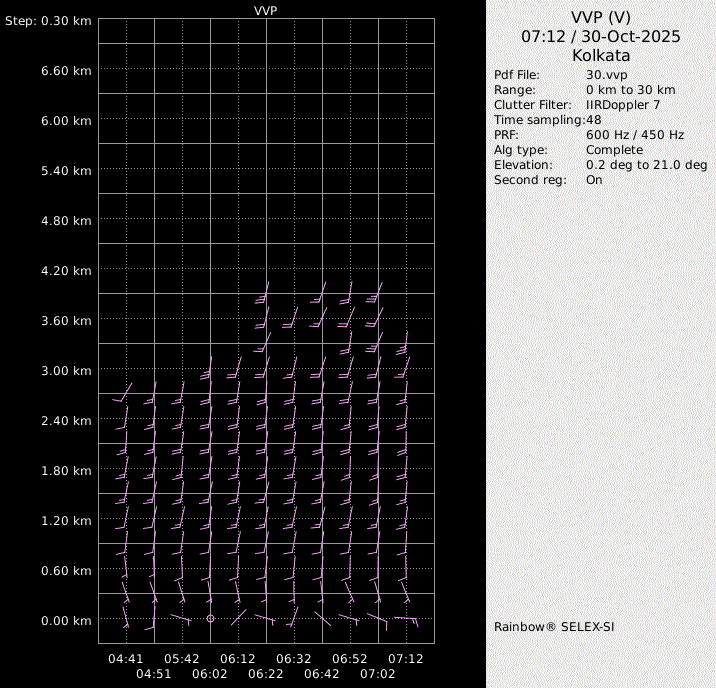Click the Kolkata station name

coord(601,55)
